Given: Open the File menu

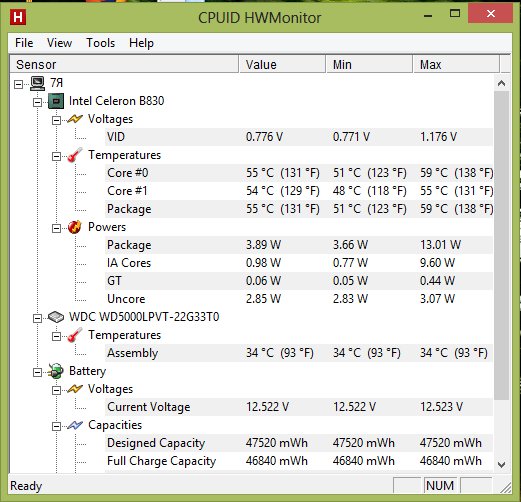Looking at the screenshot, I should (x=24, y=43).
